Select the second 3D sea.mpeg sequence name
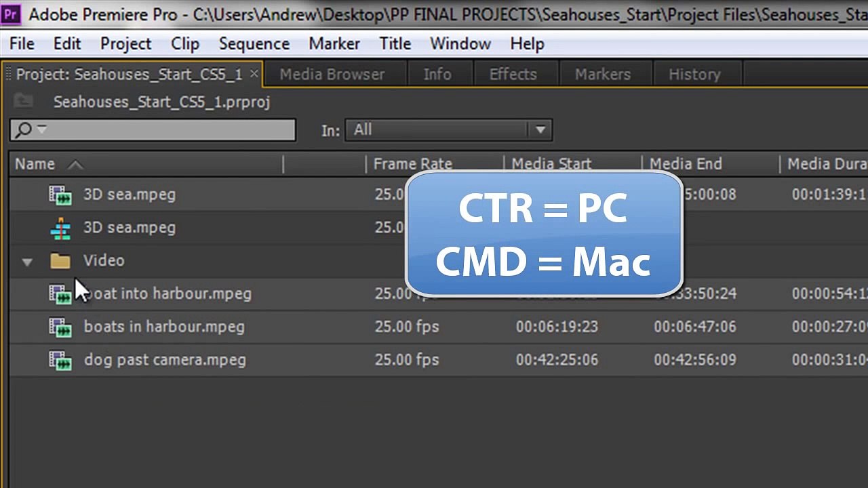 [130, 227]
